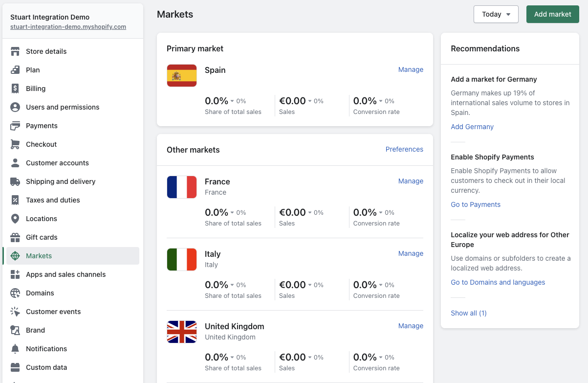Go to Plan settings

[x=73, y=70]
